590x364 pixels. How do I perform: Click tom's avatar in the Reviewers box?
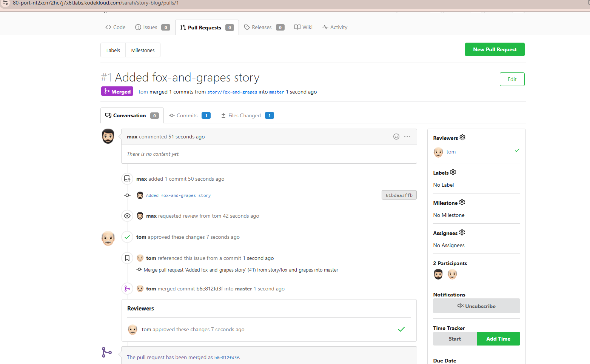132,330
